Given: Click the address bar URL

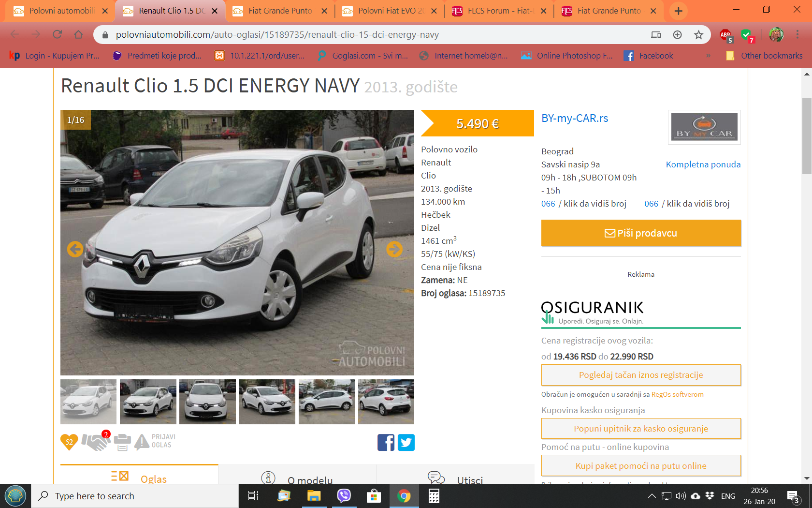Looking at the screenshot, I should pos(277,34).
